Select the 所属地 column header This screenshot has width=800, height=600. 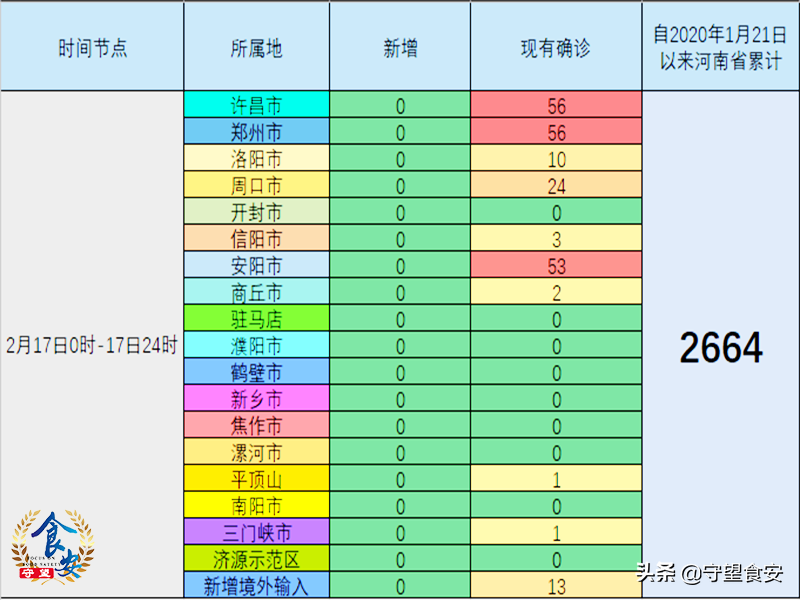(256, 48)
